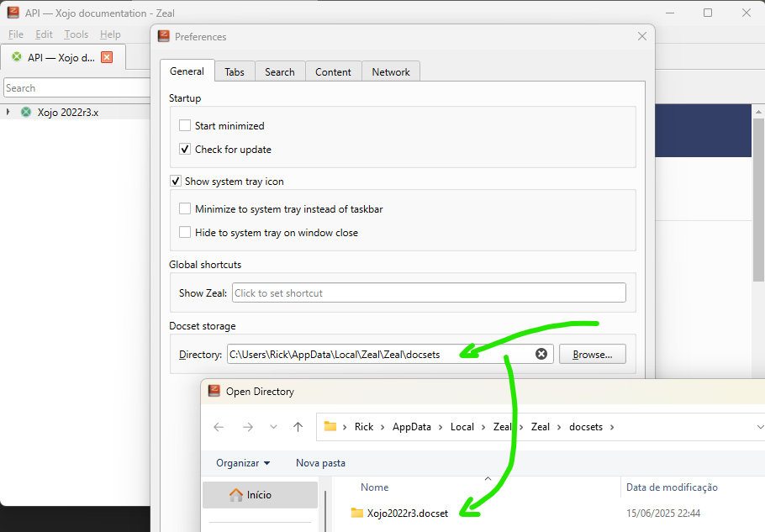
Task: Open recent locations dropdown in Open Directory
Action: point(273,427)
